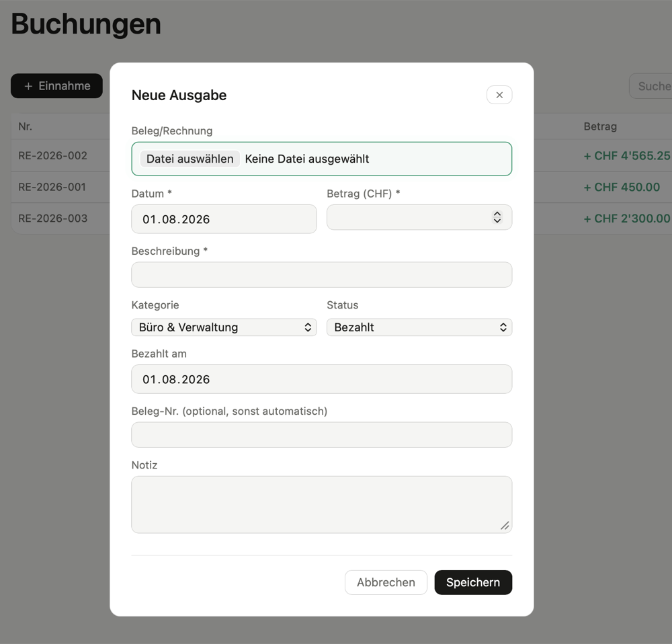
Task: Click the + Einnahme button behind dialog
Action: click(56, 86)
